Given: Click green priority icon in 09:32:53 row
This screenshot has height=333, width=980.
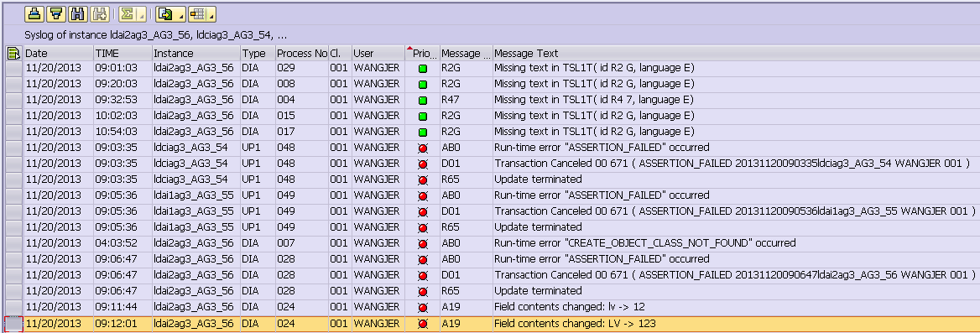Looking at the screenshot, I should tap(423, 100).
